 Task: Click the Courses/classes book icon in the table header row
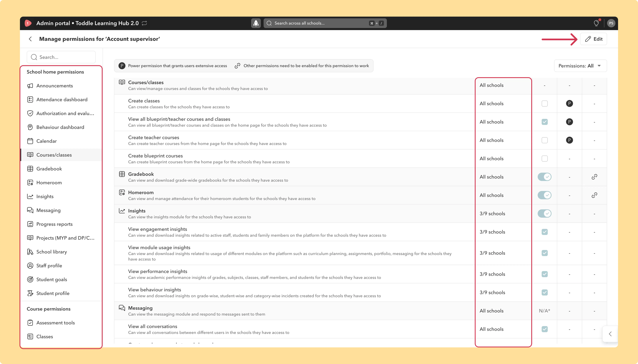122,82
